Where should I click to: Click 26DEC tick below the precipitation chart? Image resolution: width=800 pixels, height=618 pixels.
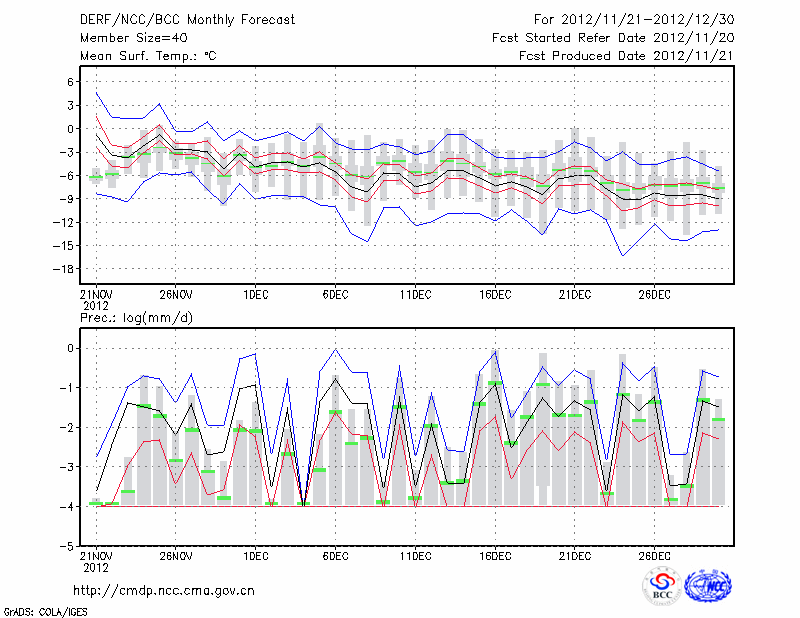click(x=653, y=556)
